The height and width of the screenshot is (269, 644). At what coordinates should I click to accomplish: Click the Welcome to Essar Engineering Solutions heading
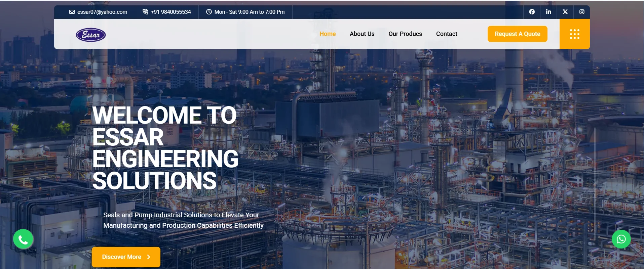click(165, 148)
